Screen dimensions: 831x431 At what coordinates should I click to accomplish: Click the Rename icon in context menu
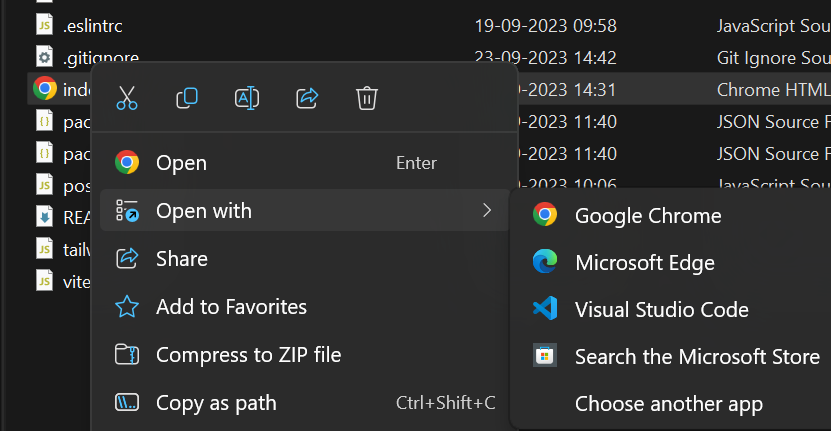coord(246,98)
